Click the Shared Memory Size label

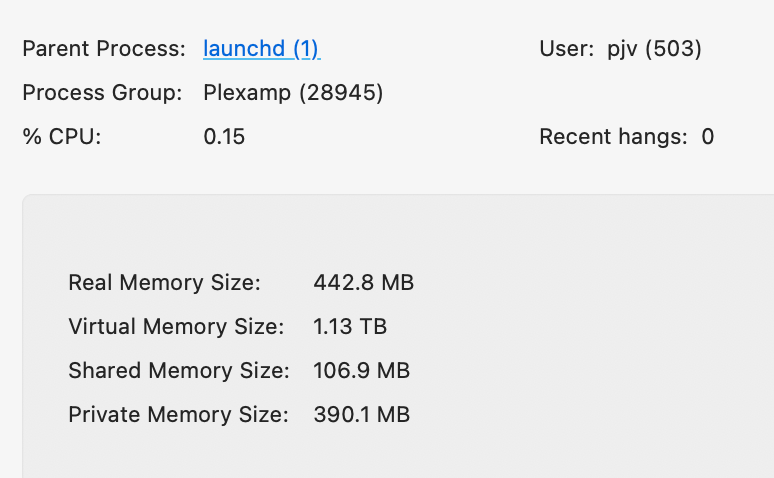point(179,371)
